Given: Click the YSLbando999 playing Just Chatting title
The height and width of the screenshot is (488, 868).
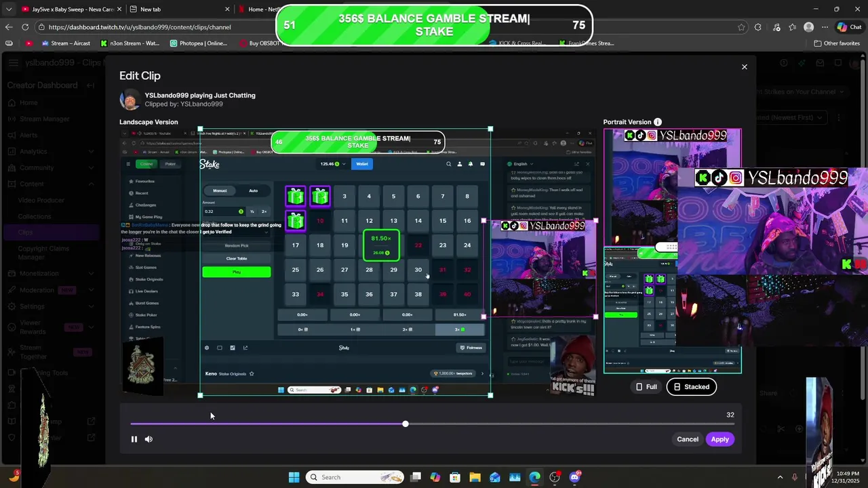Looking at the screenshot, I should (x=200, y=96).
